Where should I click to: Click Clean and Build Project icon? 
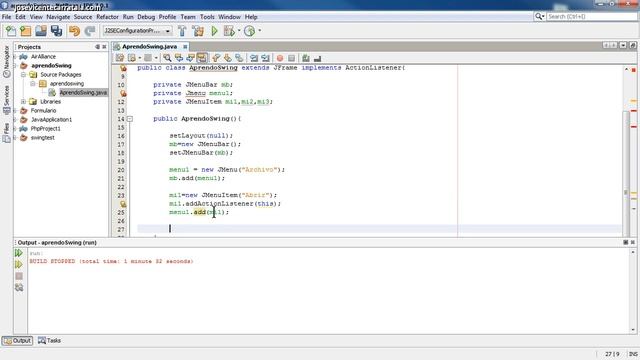point(198,31)
